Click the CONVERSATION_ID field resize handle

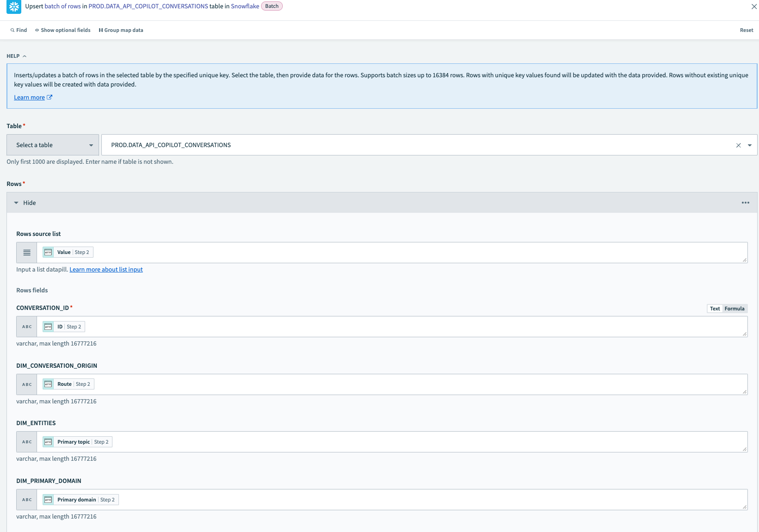click(x=745, y=334)
